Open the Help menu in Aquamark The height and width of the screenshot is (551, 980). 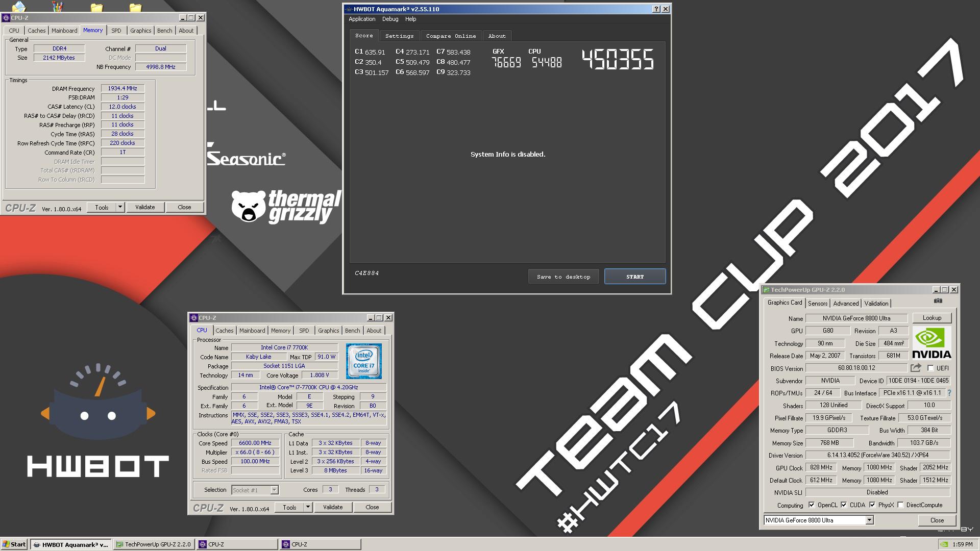[411, 19]
